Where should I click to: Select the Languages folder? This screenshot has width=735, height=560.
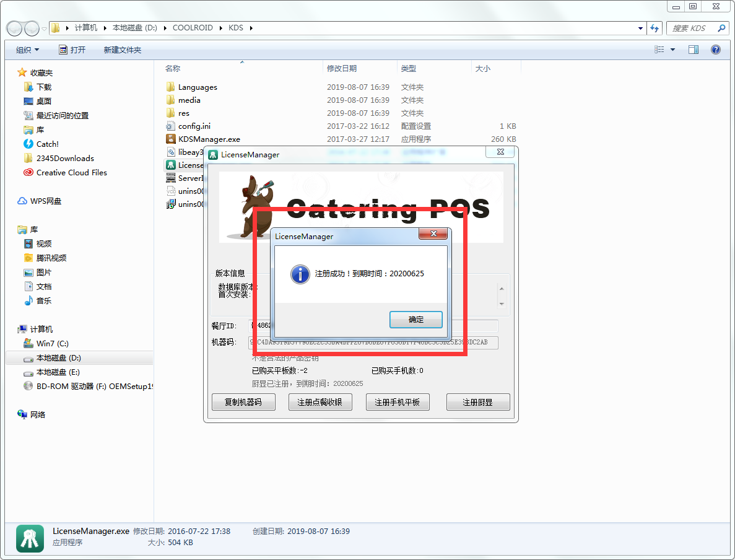(198, 87)
